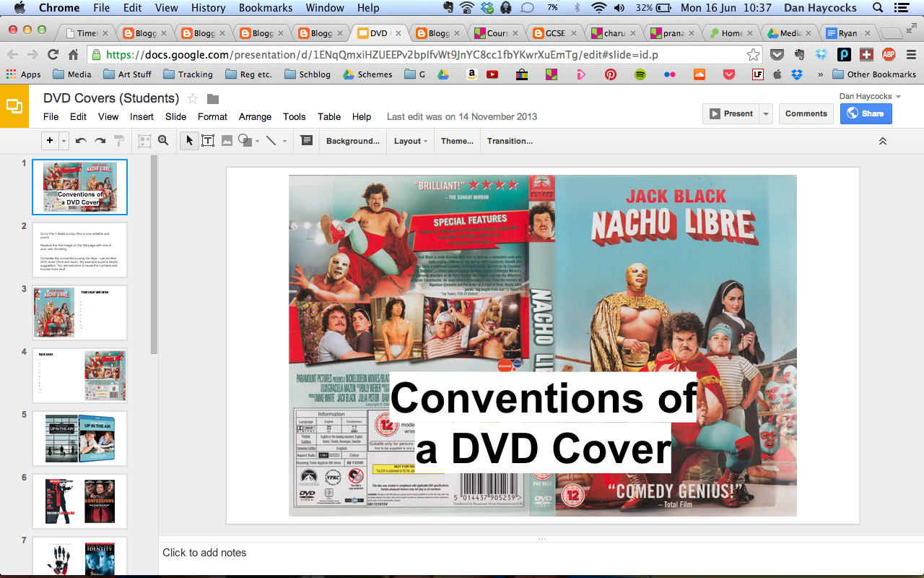Screen dimensions: 924x578
Task: Select slide 6 thumbnail, Confessions covers
Action: point(80,501)
